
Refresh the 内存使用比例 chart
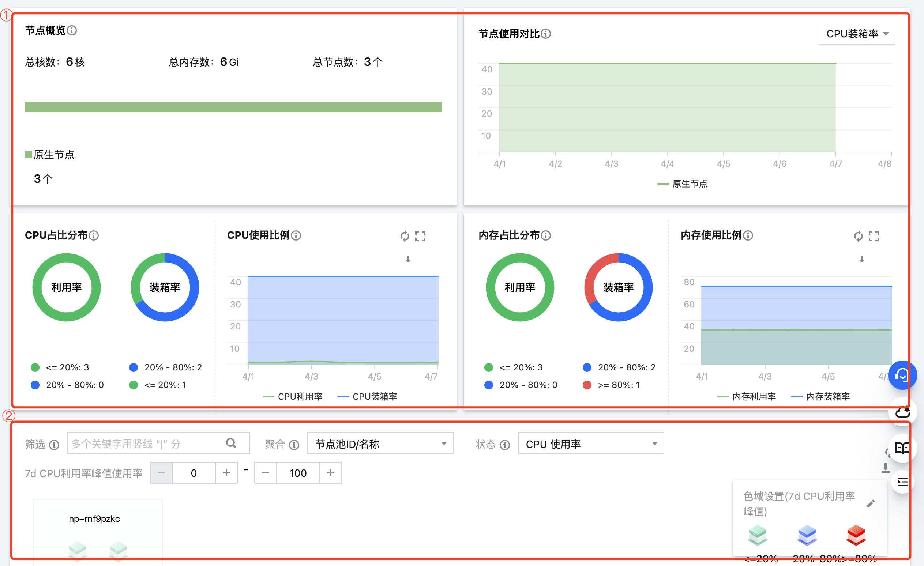pyautogui.click(x=858, y=236)
